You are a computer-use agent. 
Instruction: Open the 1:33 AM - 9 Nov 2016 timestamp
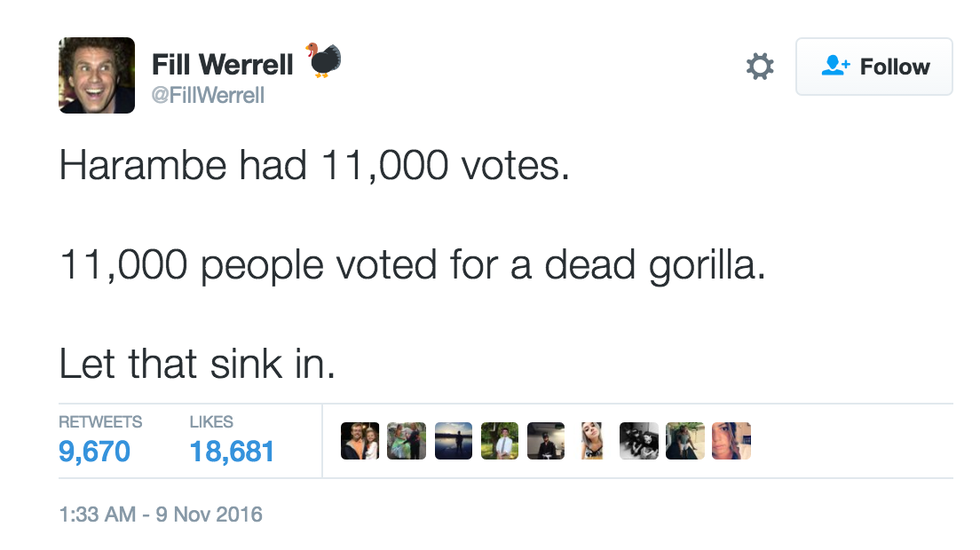160,515
